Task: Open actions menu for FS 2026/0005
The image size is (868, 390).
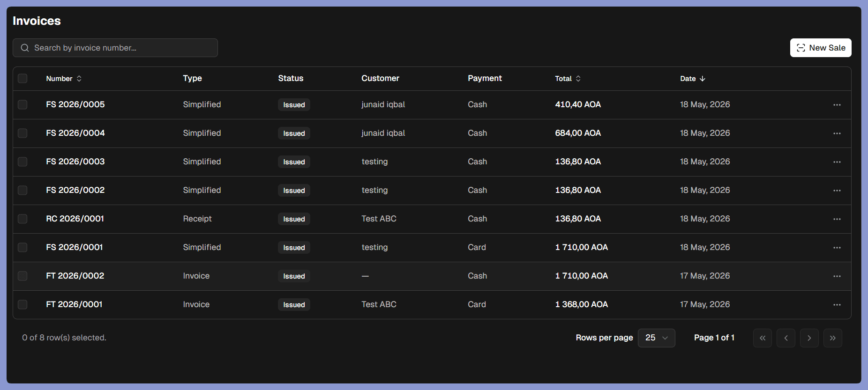Action: tap(837, 105)
